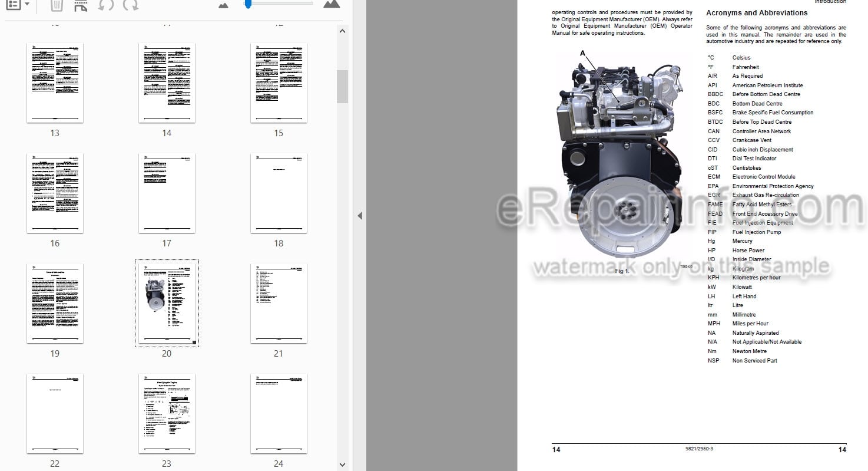
Task: Select page 16 thumbnail
Action: tap(55, 193)
